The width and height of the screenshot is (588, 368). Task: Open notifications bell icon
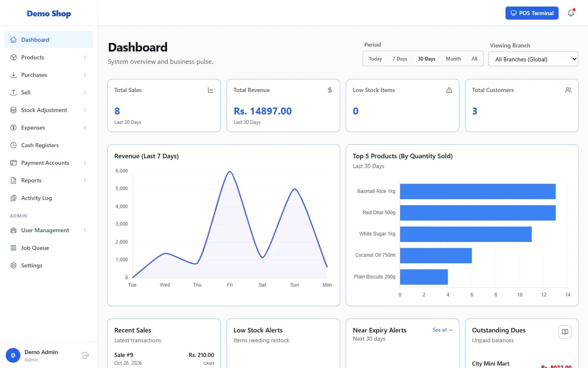point(571,13)
